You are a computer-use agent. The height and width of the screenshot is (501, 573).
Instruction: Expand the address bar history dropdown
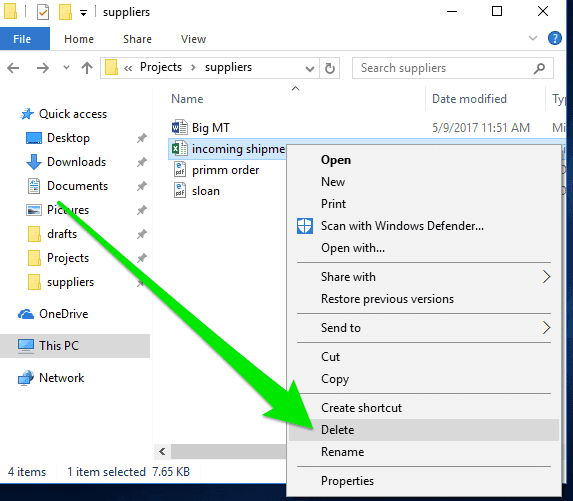click(x=310, y=68)
